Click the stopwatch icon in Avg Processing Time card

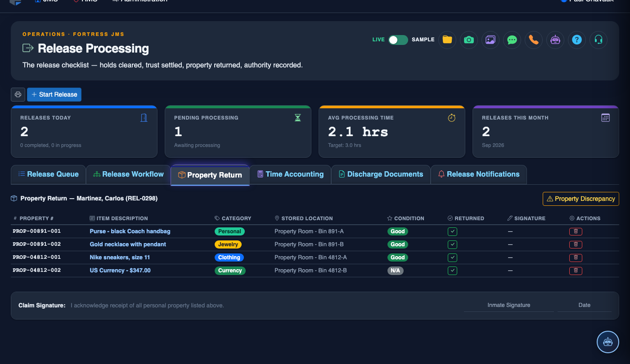pyautogui.click(x=452, y=118)
